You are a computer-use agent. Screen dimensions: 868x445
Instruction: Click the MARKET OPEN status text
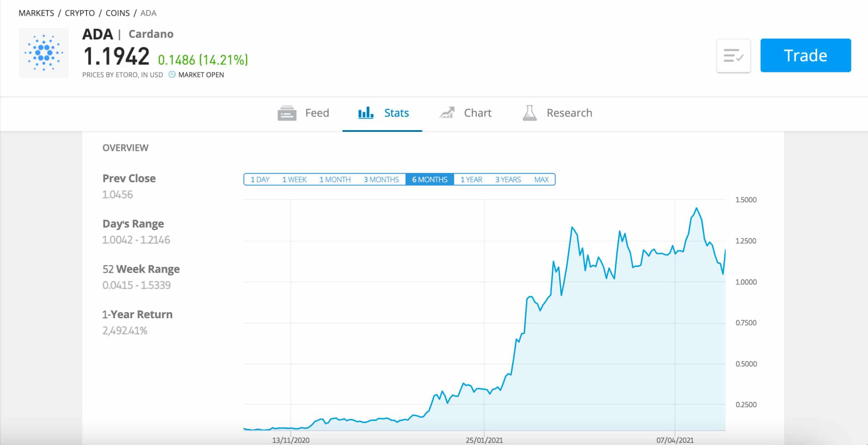click(x=201, y=75)
